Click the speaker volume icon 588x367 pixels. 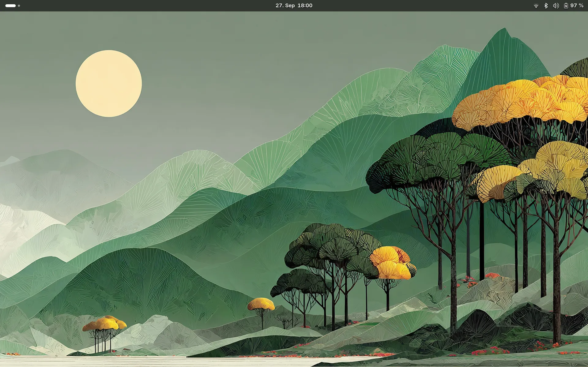pos(556,6)
